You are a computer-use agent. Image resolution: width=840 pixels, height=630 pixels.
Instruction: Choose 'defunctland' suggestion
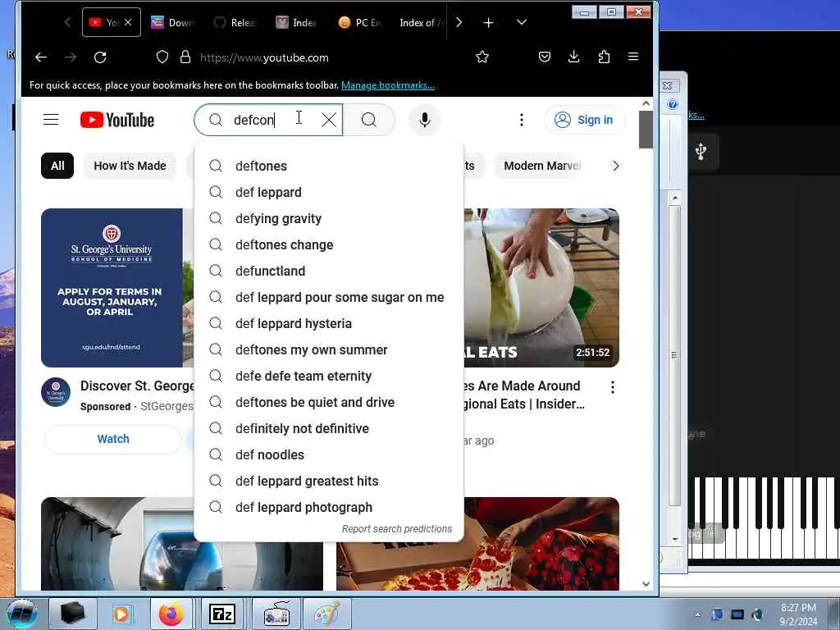pyautogui.click(x=329, y=271)
